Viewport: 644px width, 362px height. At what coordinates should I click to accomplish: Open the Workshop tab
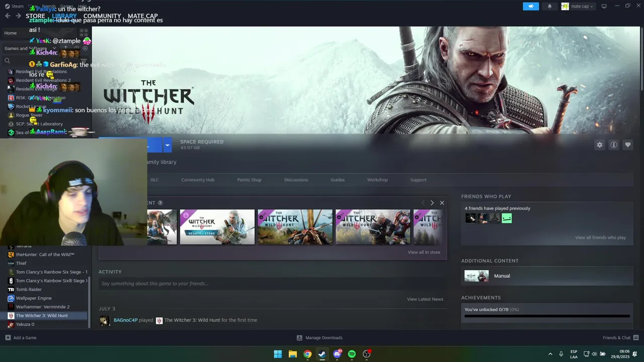click(377, 179)
